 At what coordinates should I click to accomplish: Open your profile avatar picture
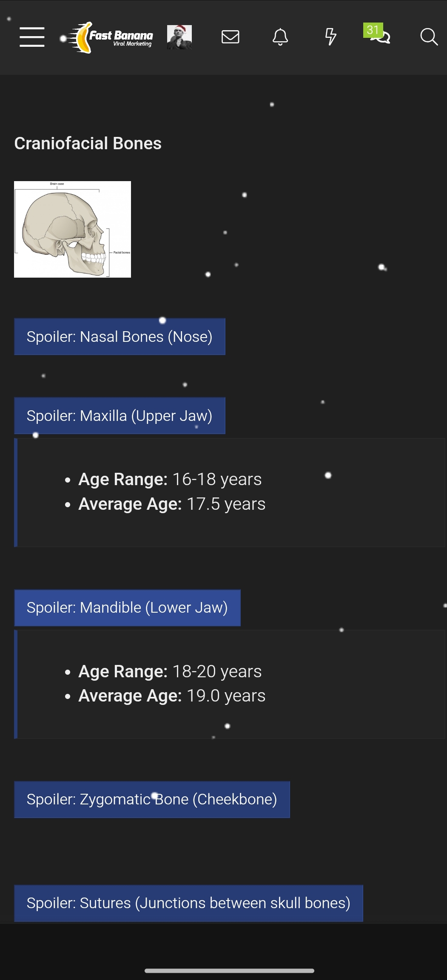click(179, 37)
